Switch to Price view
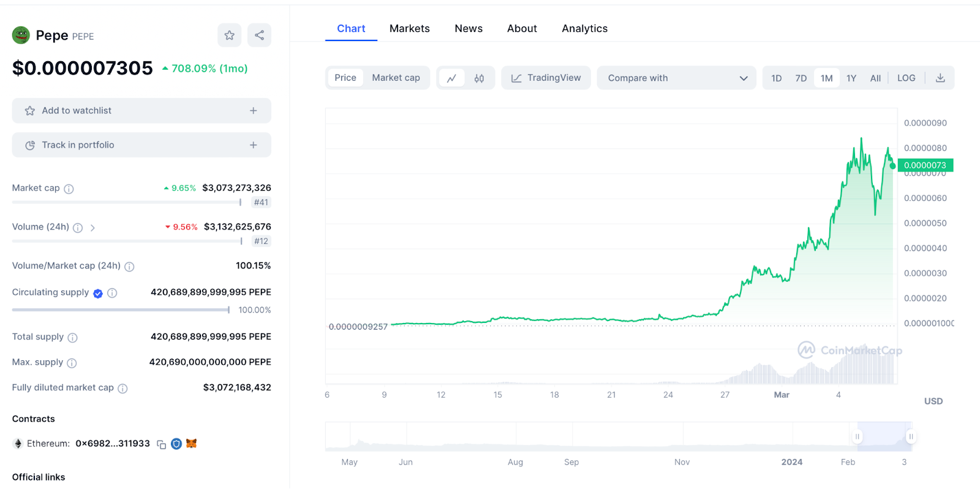The image size is (980, 489). click(345, 78)
